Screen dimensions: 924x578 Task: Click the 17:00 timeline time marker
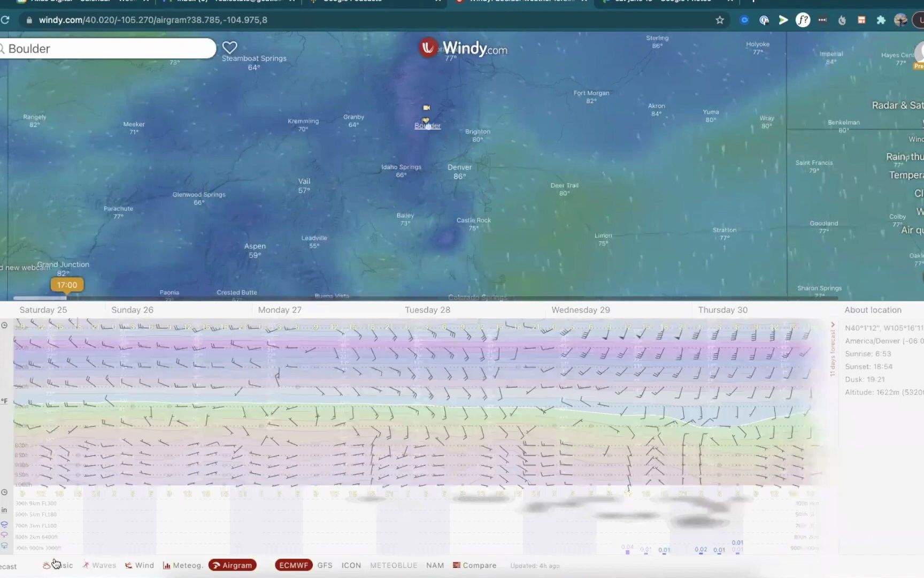pos(67,285)
